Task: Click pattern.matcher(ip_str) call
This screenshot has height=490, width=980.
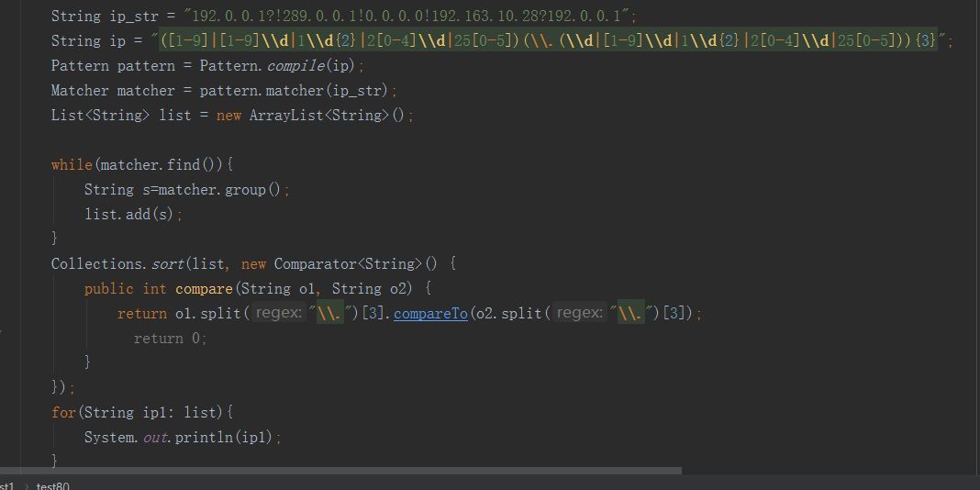Action: tap(295, 91)
